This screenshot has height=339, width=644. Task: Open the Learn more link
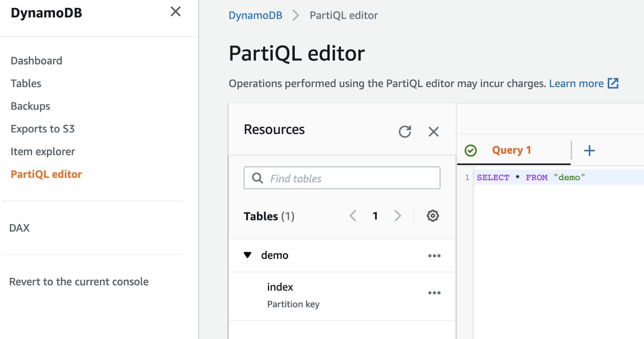click(x=576, y=84)
